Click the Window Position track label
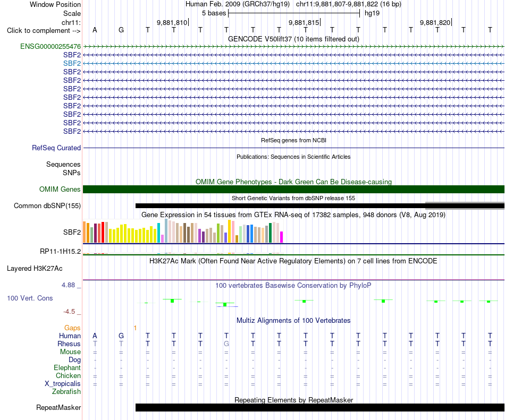 pyautogui.click(x=55, y=4)
